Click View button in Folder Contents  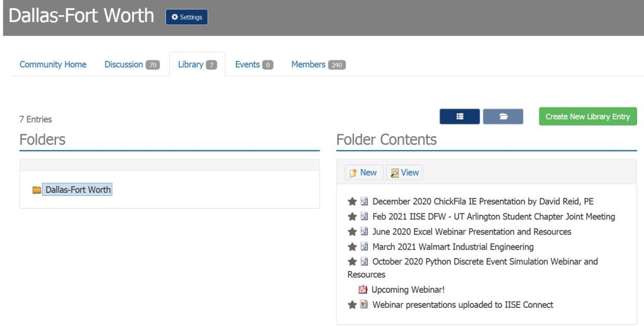[x=404, y=173]
